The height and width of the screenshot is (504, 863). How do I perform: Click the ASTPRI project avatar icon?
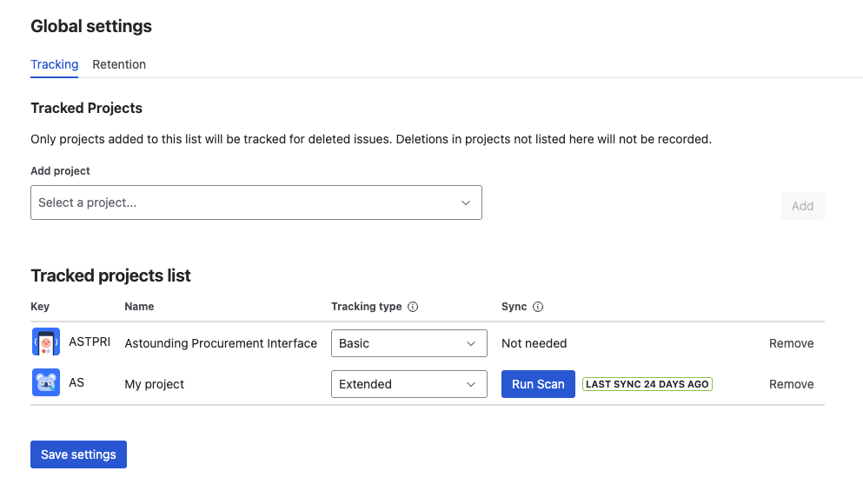pos(45,342)
